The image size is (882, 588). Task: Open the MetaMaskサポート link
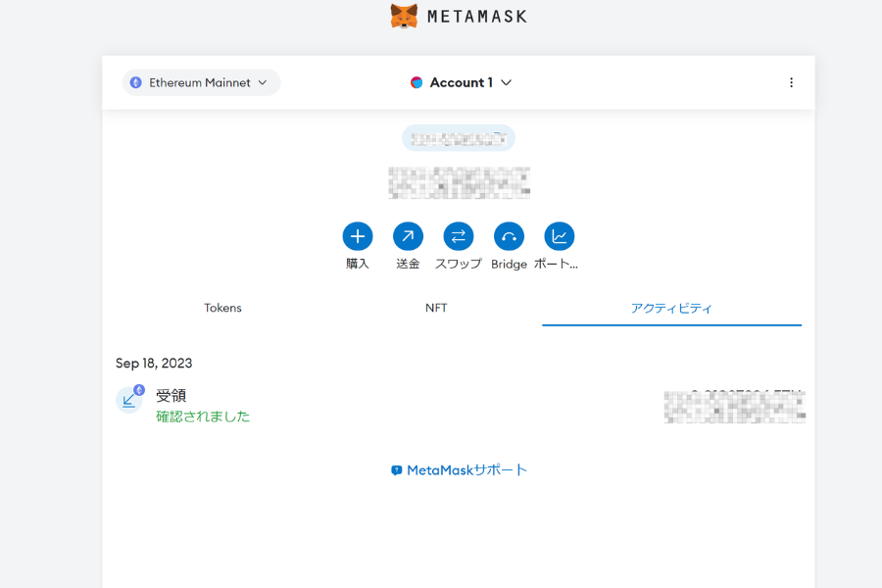(459, 470)
